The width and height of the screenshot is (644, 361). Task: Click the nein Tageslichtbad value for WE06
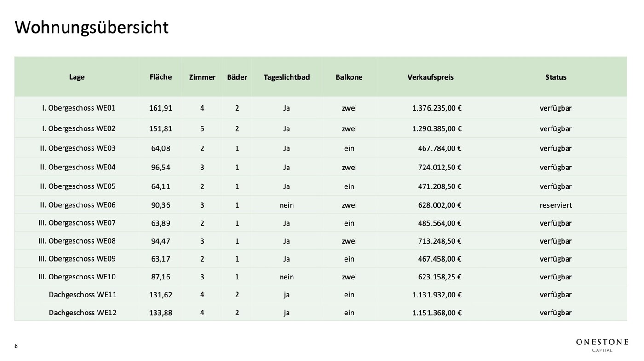(287, 205)
